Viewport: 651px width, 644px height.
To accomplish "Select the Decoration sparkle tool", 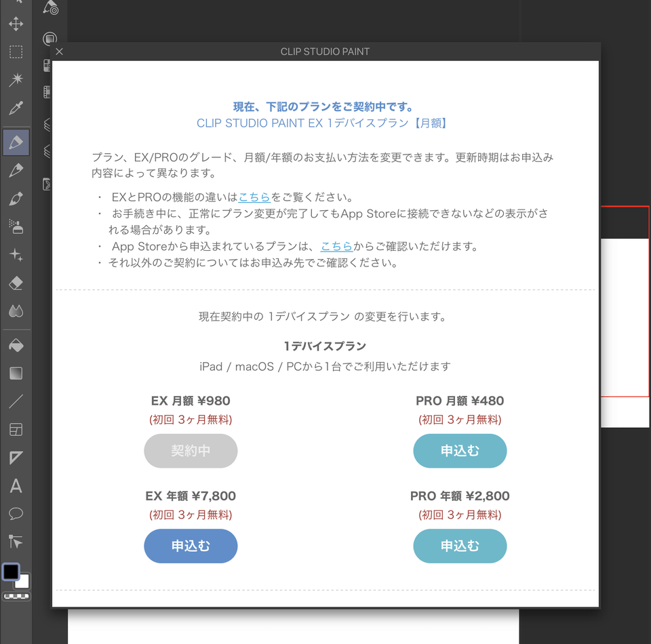I will 16,255.
